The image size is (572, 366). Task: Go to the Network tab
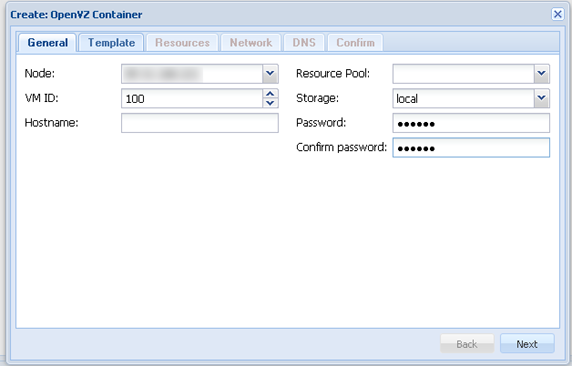tap(251, 43)
